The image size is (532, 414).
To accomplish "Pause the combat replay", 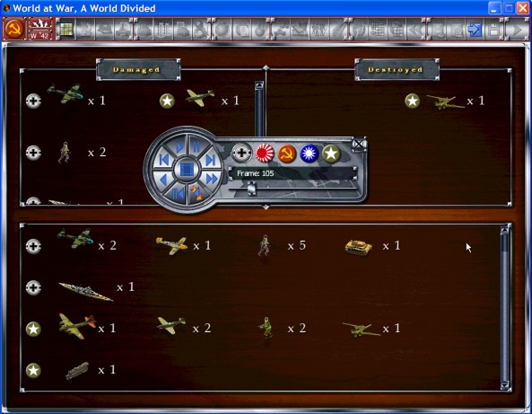I will point(196,147).
